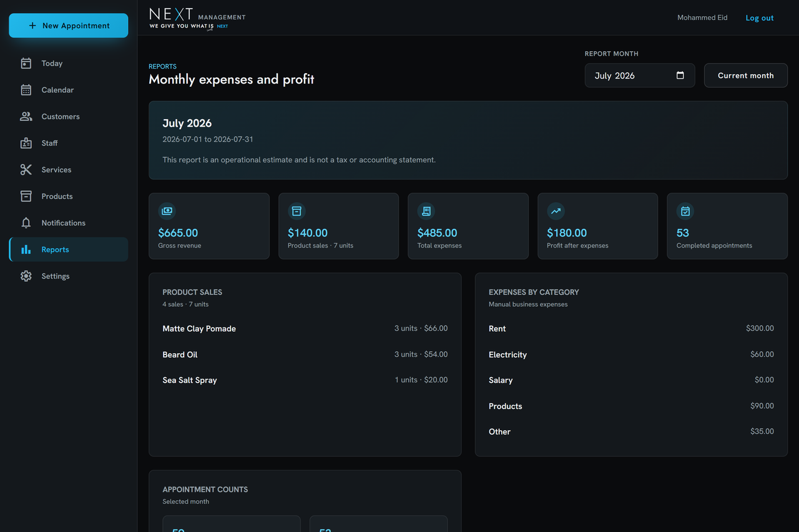This screenshot has width=799, height=532.
Task: Open the Today page
Action: 69,63
